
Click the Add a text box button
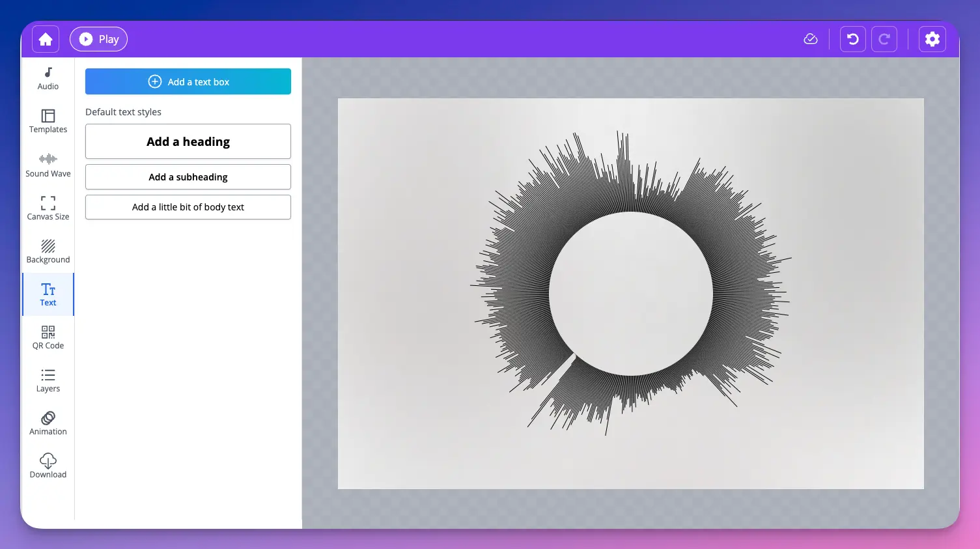[188, 81]
